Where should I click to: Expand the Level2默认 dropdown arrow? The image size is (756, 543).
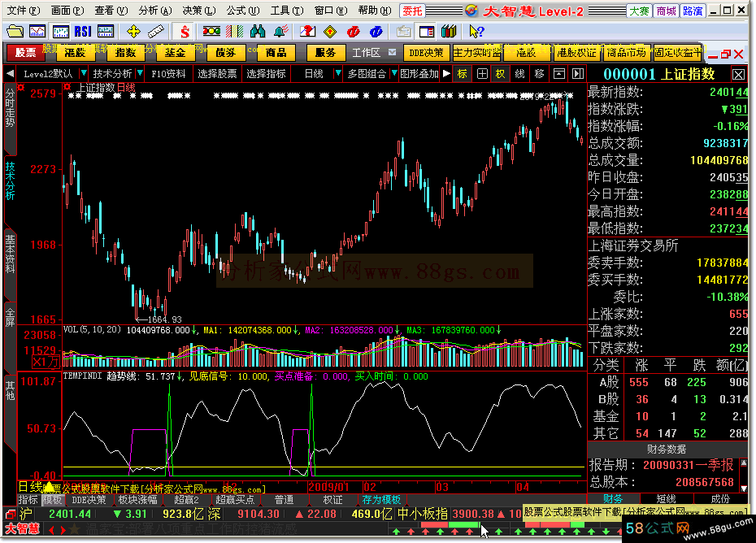click(x=84, y=74)
